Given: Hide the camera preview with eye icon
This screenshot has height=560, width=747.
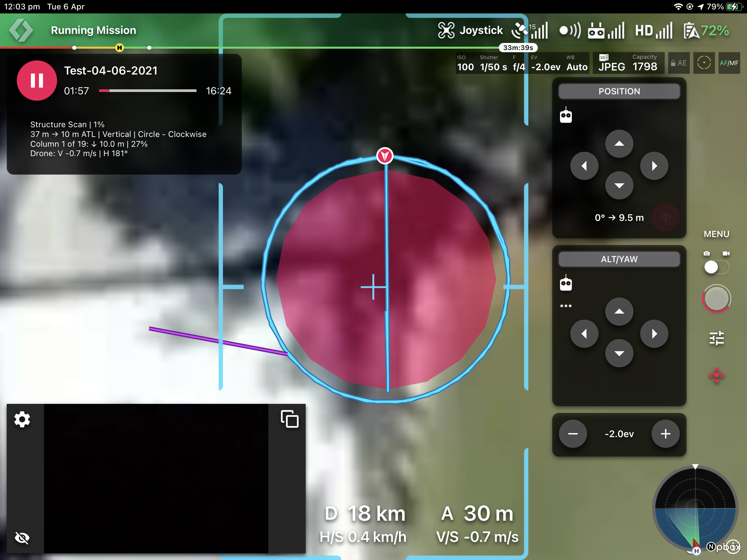Looking at the screenshot, I should coord(22,538).
